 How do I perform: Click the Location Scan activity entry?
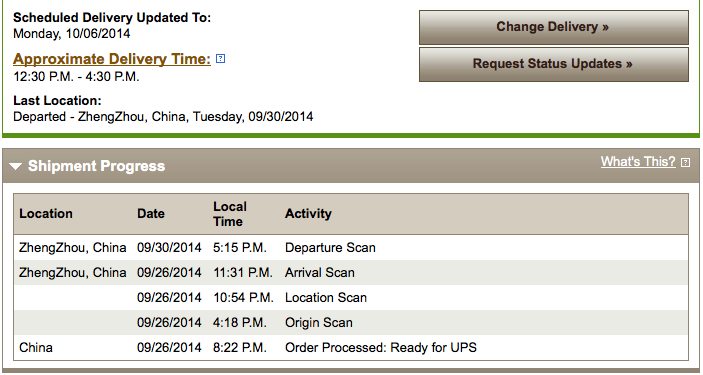click(326, 297)
